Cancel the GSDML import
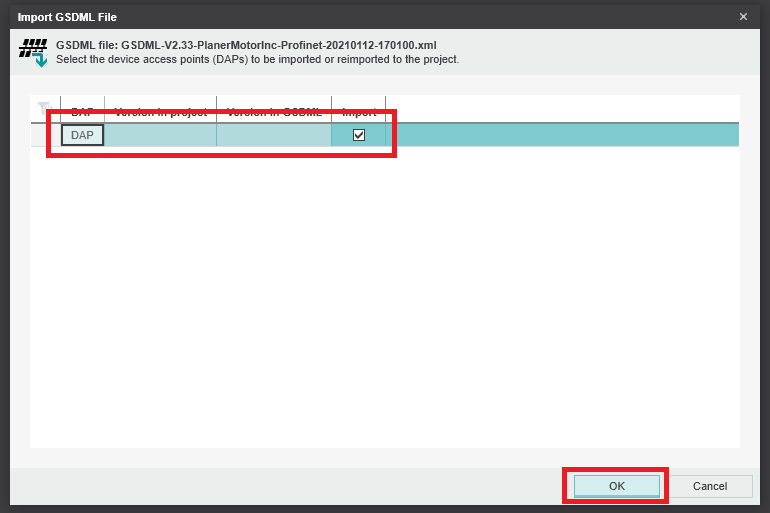The width and height of the screenshot is (770, 513). point(710,486)
